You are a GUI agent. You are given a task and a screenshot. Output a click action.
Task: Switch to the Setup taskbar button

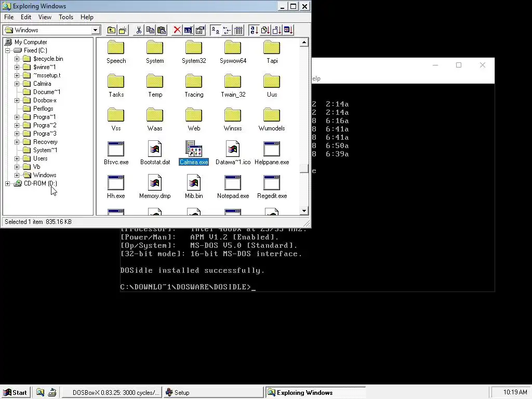tap(213, 393)
